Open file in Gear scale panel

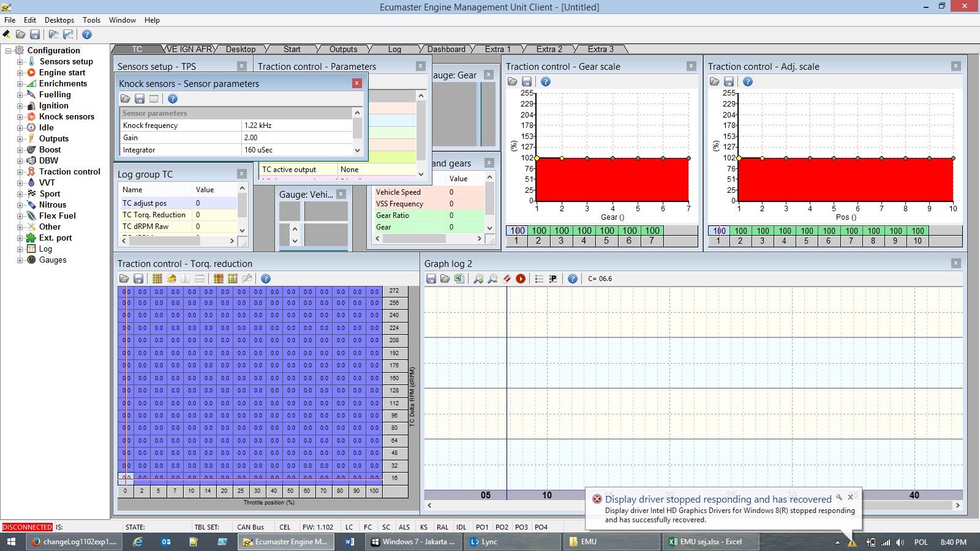click(513, 81)
